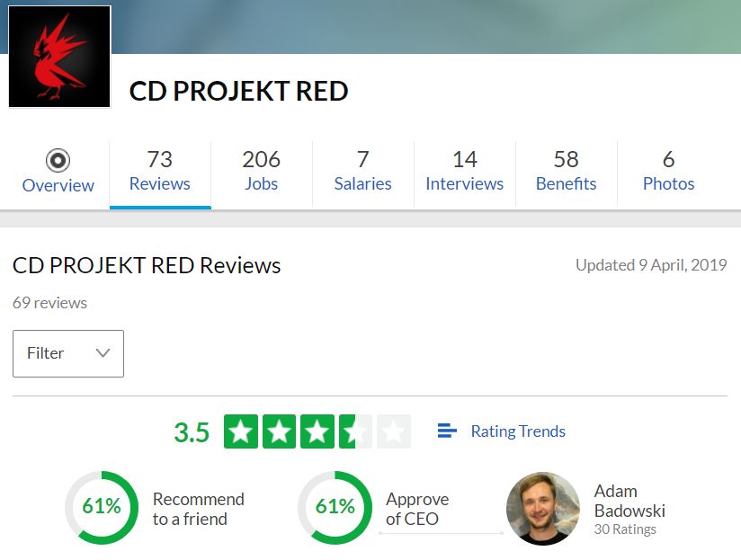This screenshot has height=560, width=741.
Task: Click the Approve of CEO 61% circle
Action: 335,507
